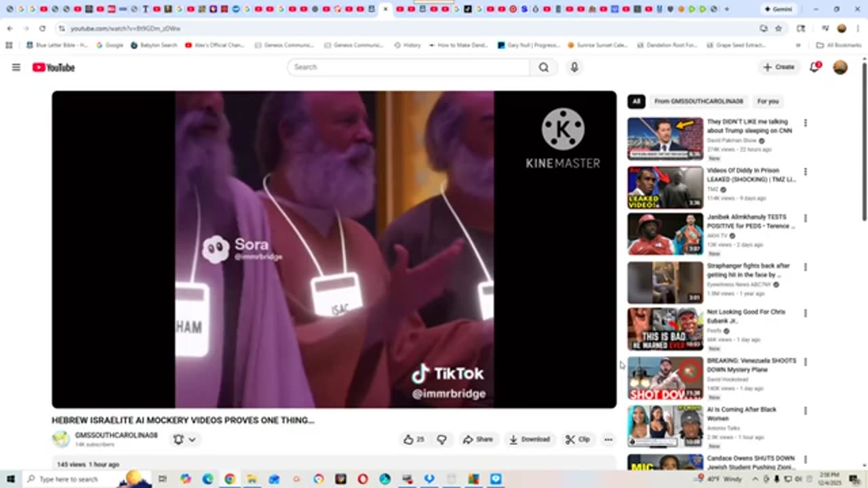Switch to the active YouTube browser tab
This screenshot has width=868, height=488.
point(385,9)
